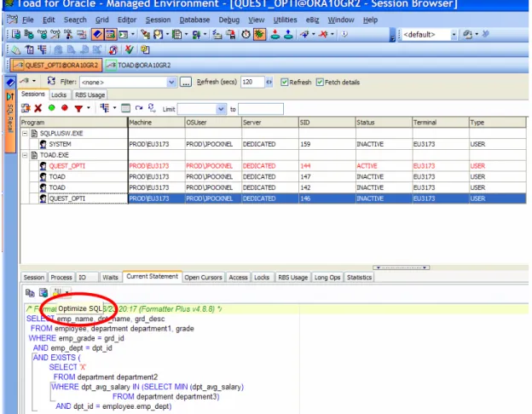This screenshot has height=414, width=532.
Task: Select the TOAD session with SID 142
Action: (273, 188)
